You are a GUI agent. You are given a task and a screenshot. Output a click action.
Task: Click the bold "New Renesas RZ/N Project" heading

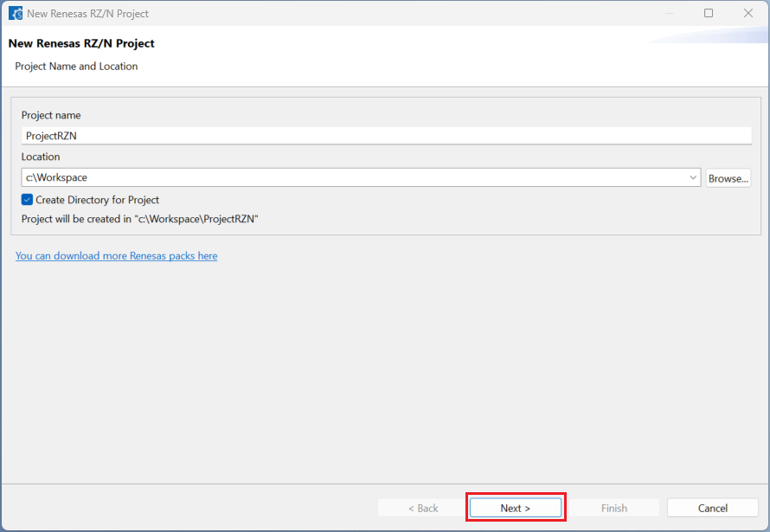pyautogui.click(x=81, y=43)
